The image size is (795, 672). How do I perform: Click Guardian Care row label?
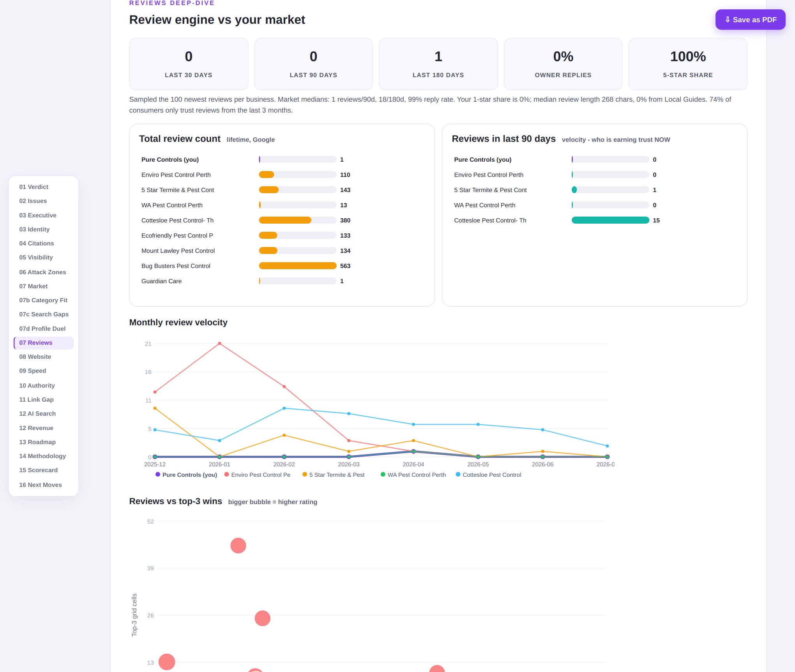(x=161, y=281)
